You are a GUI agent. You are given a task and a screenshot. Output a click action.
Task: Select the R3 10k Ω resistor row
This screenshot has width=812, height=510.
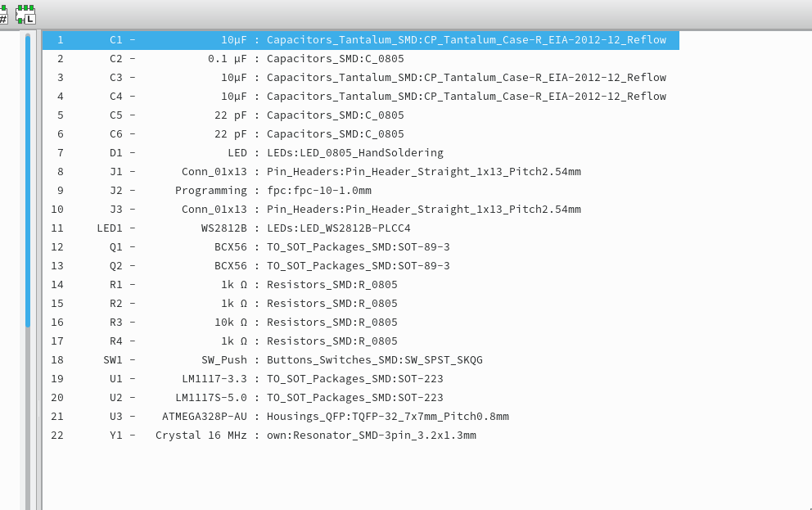tap(361, 322)
